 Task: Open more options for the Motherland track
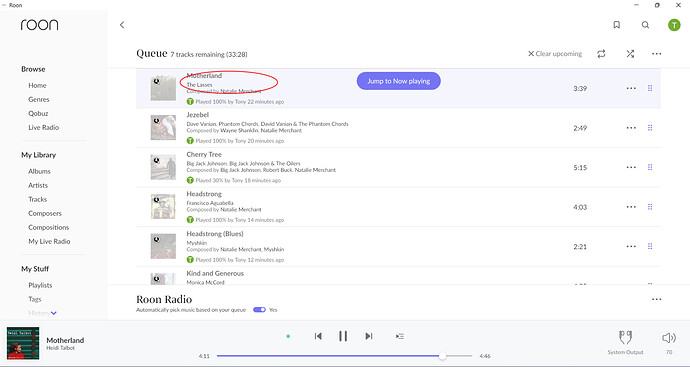631,88
